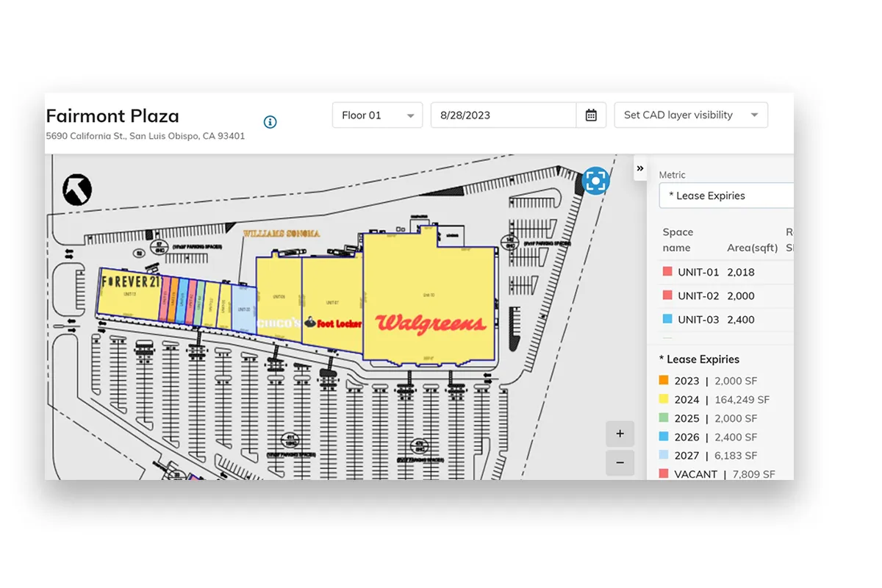Select the UNIT-01 row name

(x=698, y=272)
